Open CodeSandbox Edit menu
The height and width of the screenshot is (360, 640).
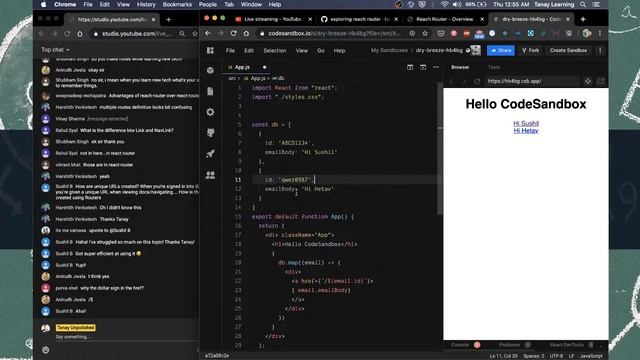[249, 51]
